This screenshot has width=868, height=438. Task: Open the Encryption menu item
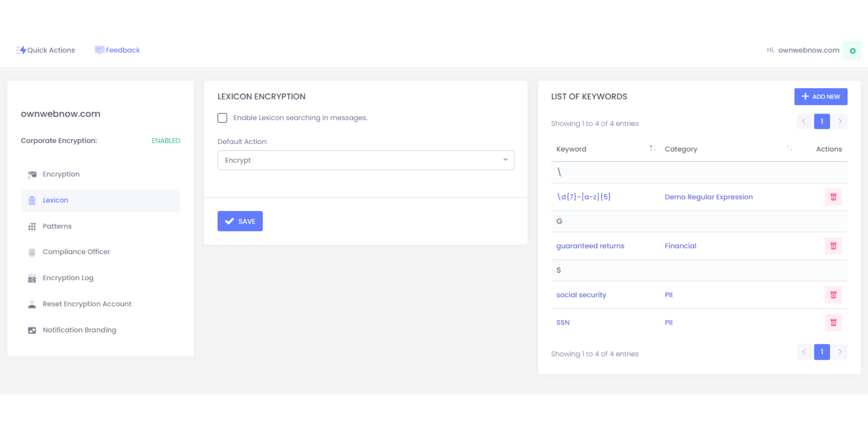[x=61, y=174]
